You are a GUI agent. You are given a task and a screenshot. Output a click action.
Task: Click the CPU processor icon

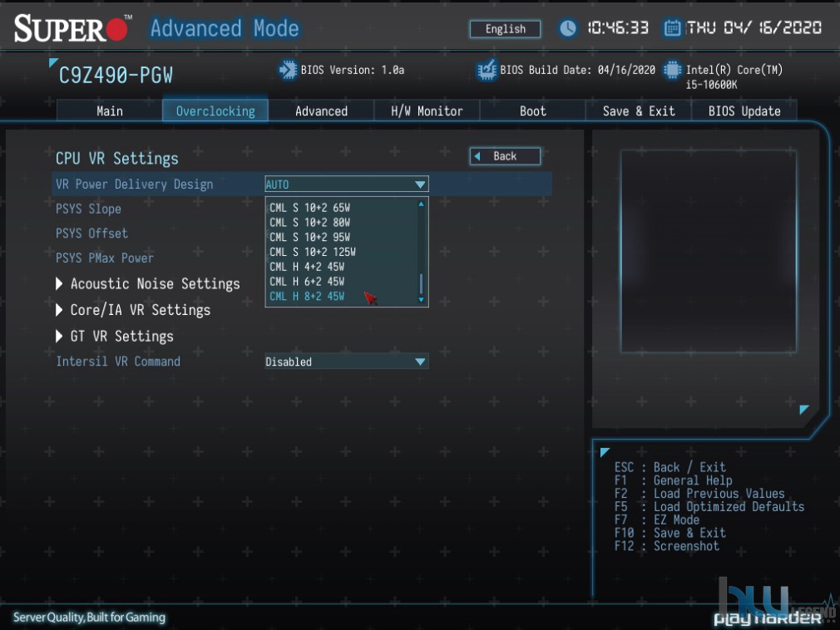tap(672, 70)
